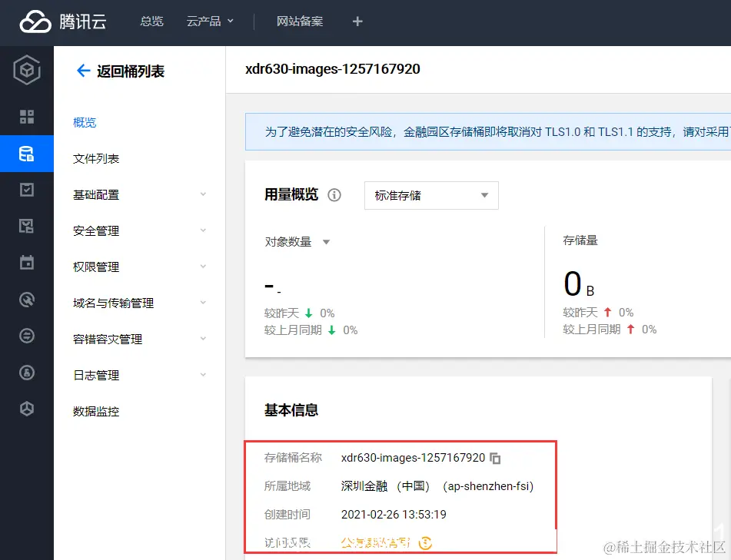Image resolution: width=731 pixels, height=560 pixels.
Task: Expand the 容错容灾管理 section
Action: (139, 340)
